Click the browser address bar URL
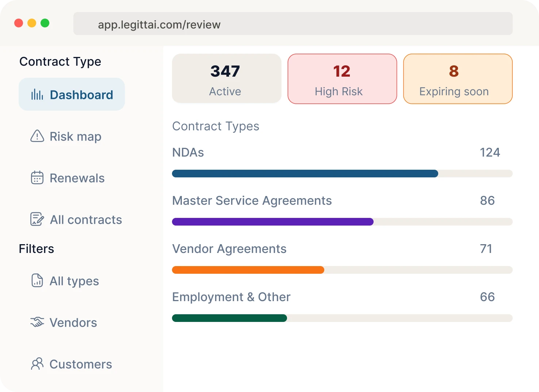The image size is (539, 392). [159, 24]
